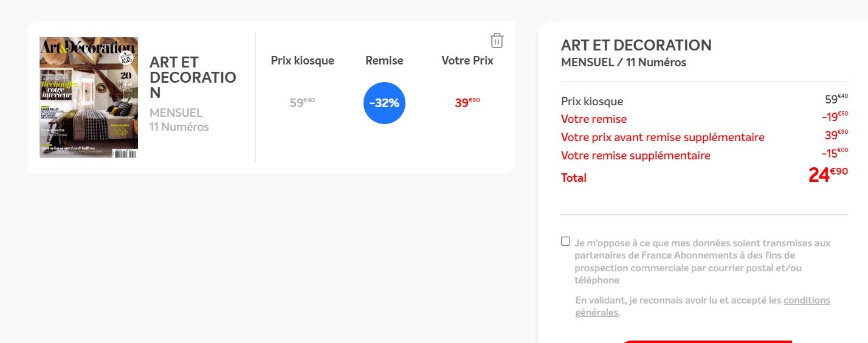
Task: Click the Remise column header
Action: coord(384,61)
